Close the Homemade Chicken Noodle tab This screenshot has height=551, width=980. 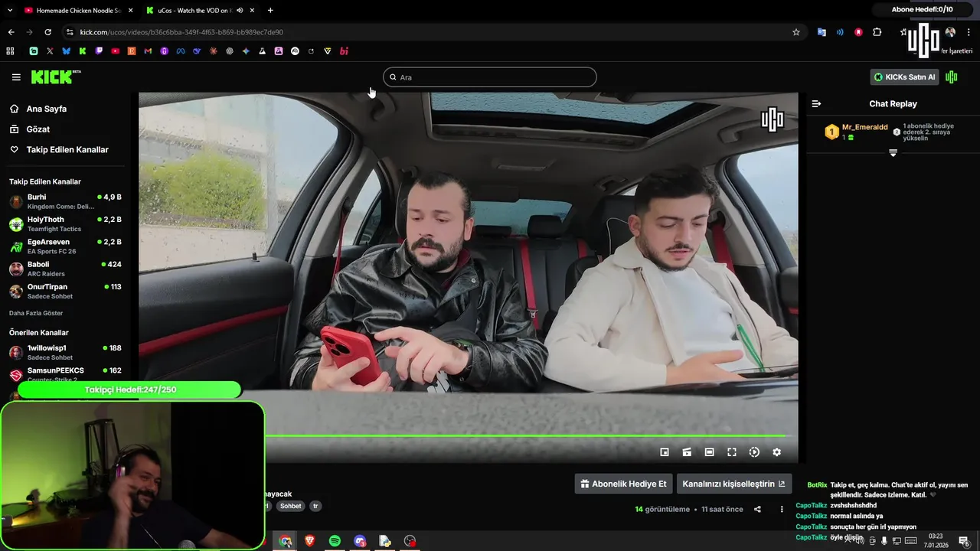[130, 10]
